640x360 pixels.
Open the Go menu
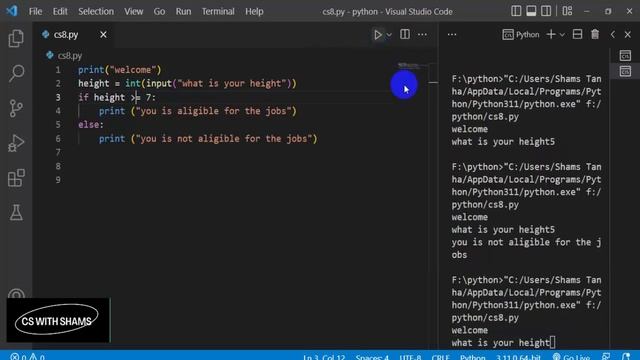point(159,11)
